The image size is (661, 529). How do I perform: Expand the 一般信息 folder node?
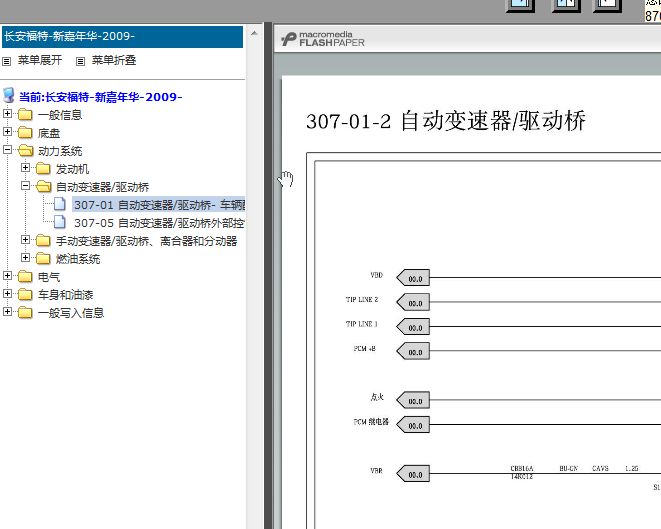tap(7, 114)
